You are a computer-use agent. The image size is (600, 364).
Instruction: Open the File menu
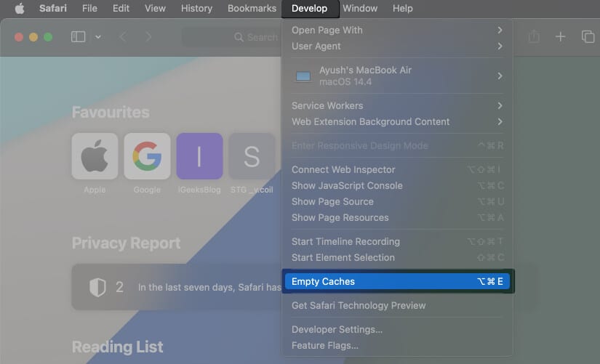(89, 8)
